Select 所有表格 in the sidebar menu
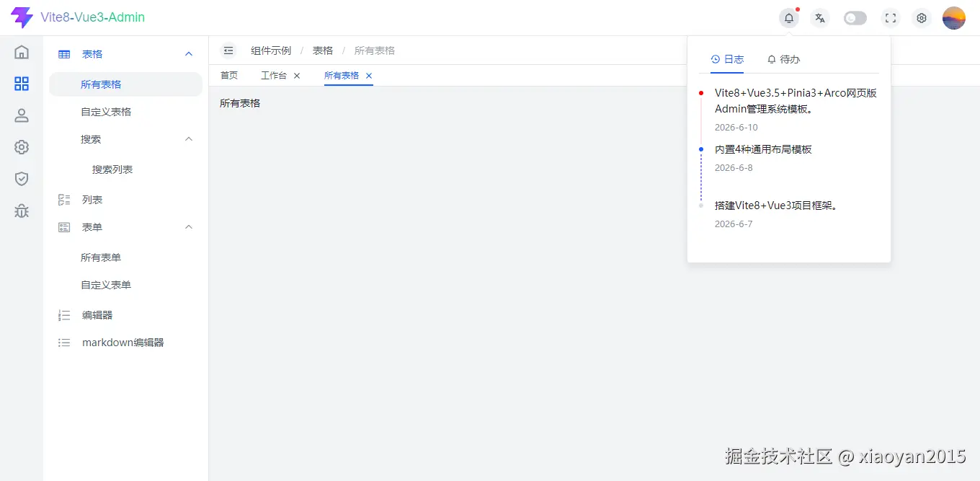This screenshot has height=481, width=980. click(125, 84)
